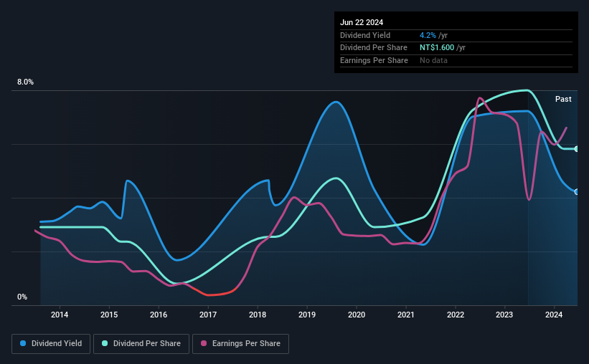Click the 4.2% dividend yield value

(428, 35)
